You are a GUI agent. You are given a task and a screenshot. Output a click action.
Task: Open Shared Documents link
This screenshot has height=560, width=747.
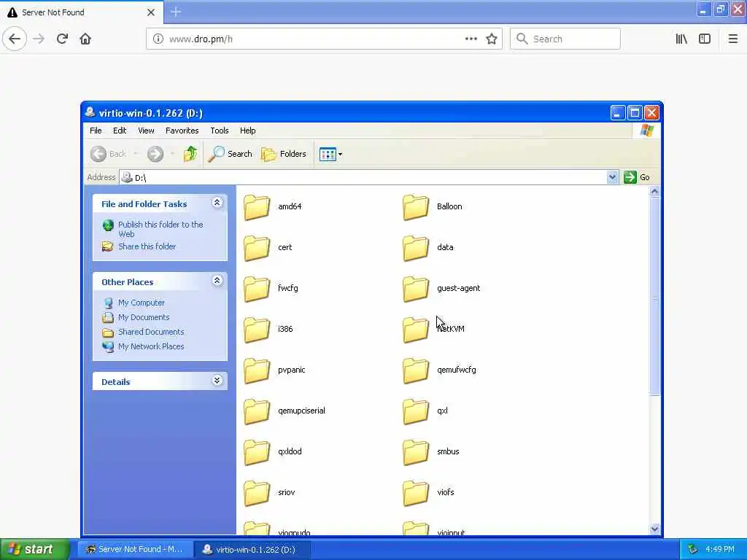click(x=151, y=332)
